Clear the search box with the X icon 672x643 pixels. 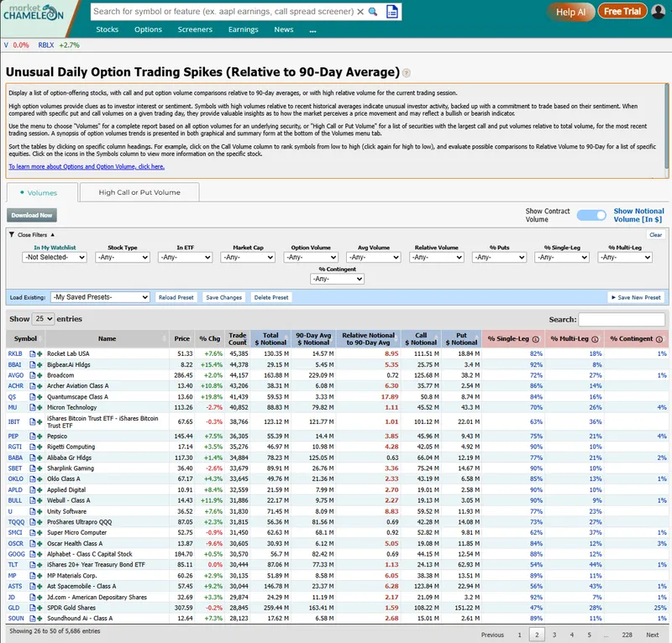[x=360, y=12]
